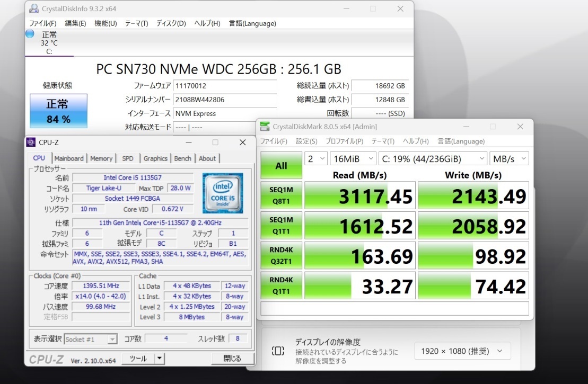Open the test count dropdown showing 2
The width and height of the screenshot is (588, 384).
tap(316, 159)
